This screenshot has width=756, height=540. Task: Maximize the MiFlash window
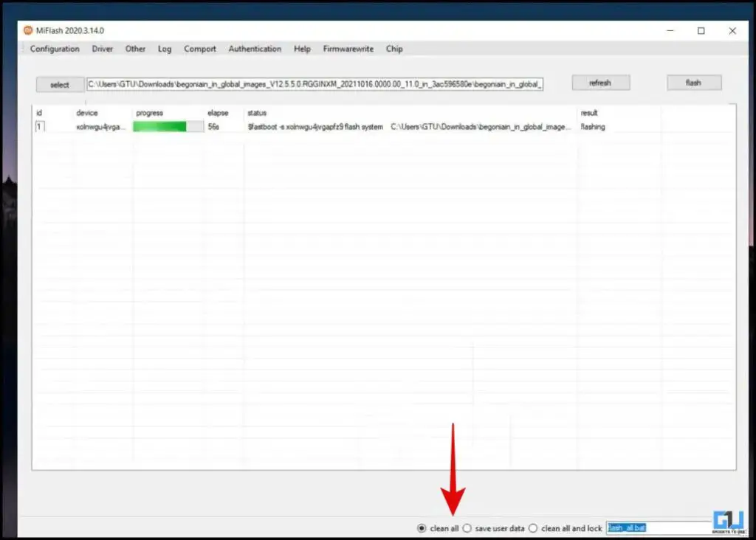coord(701,30)
